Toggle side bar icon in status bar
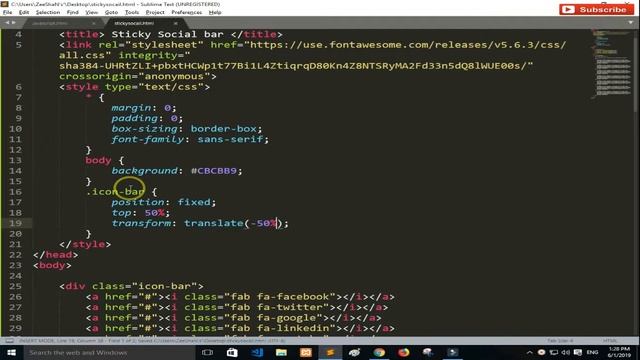This screenshot has height=360, width=640. point(10,340)
